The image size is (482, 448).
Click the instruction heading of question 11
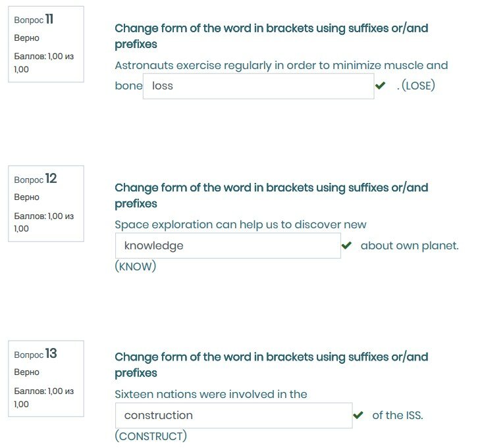tap(271, 36)
